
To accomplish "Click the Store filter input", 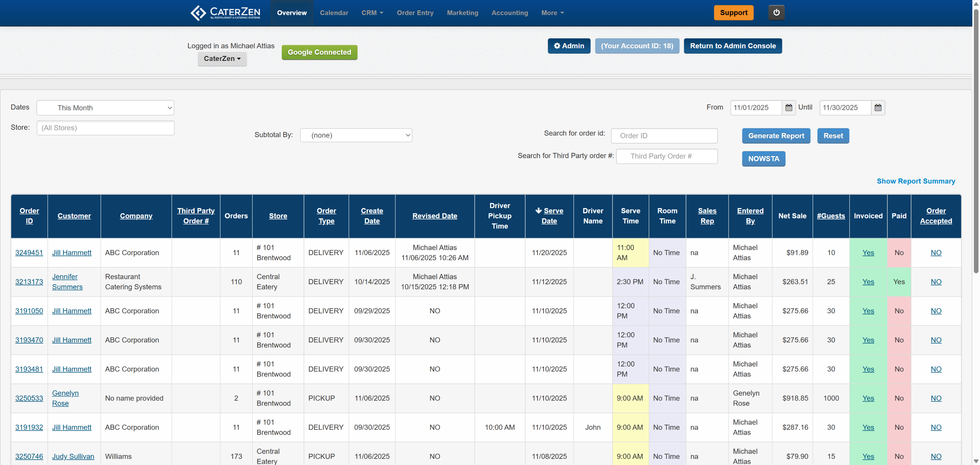I will click(x=105, y=128).
